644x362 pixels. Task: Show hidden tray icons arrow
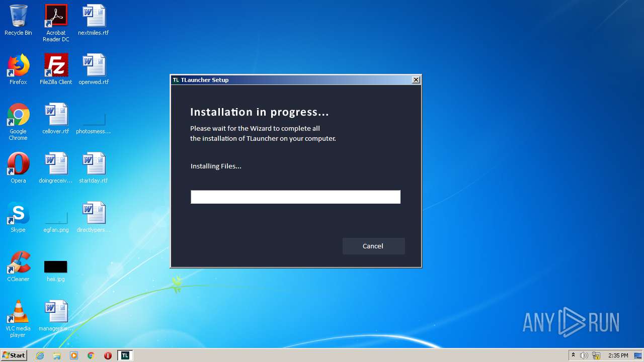point(573,355)
